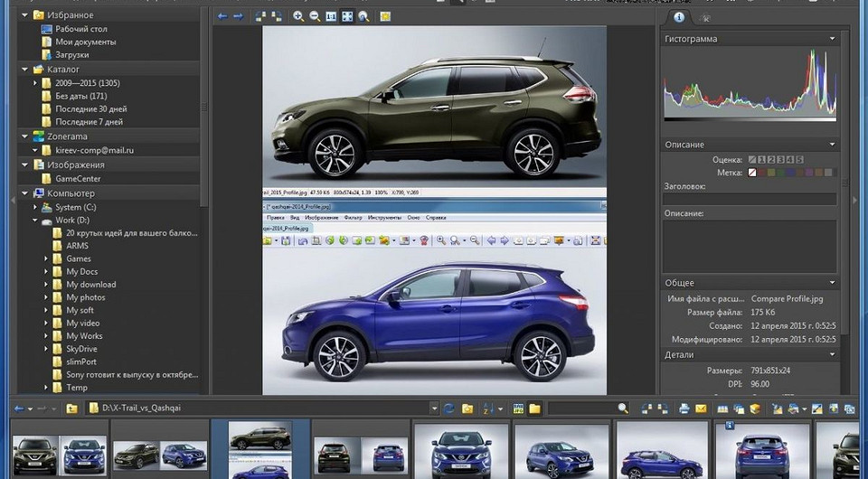Click the green download arrow icon

point(833,409)
